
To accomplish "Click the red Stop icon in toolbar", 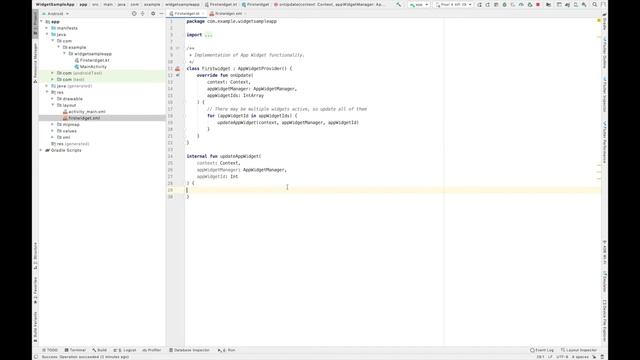I will pos(538,4).
